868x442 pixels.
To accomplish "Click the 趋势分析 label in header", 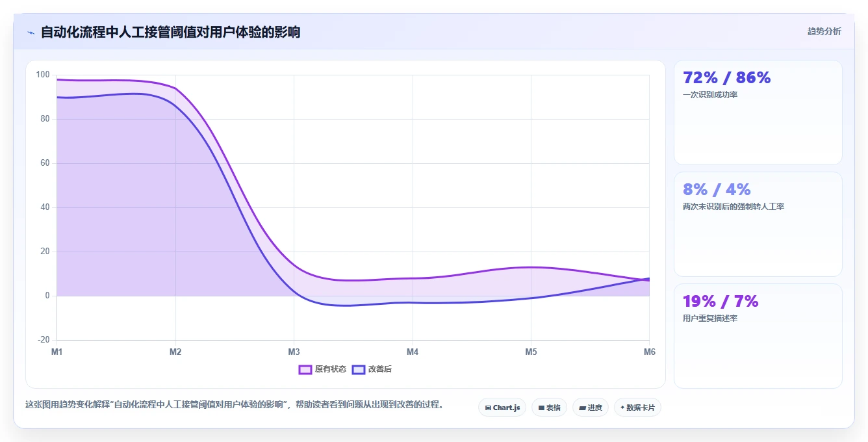I will pyautogui.click(x=824, y=31).
